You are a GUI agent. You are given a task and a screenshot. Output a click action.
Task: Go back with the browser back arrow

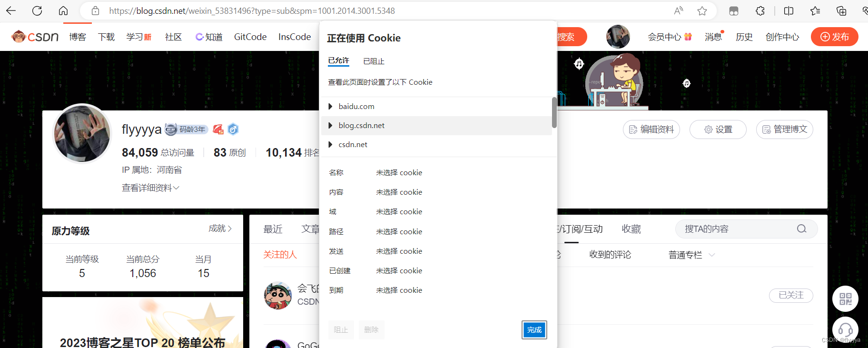[x=11, y=10]
